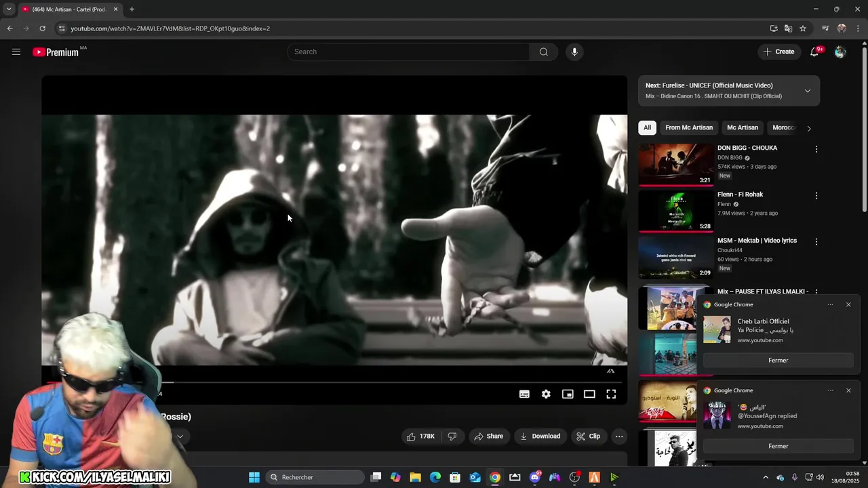Open video player settings gear
Image resolution: width=868 pixels, height=488 pixels.
click(546, 394)
